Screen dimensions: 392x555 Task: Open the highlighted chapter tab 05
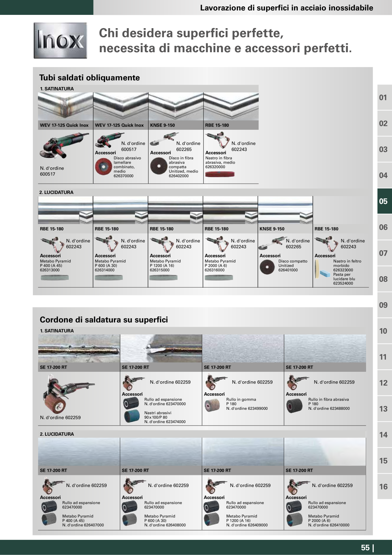pos(384,201)
